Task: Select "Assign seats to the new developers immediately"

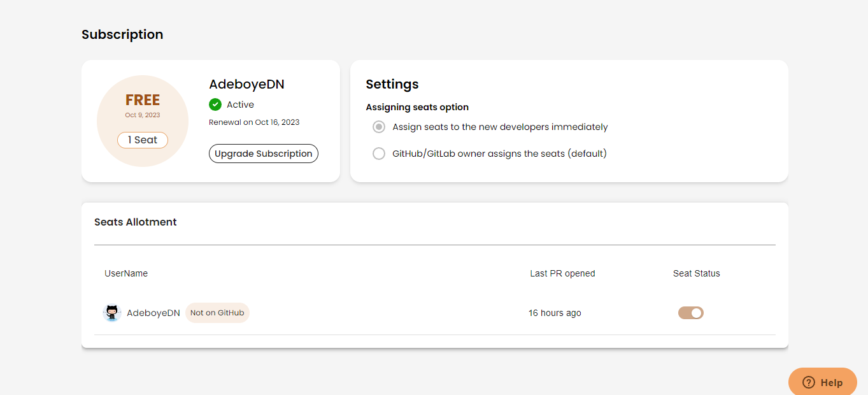Action: 379,127
